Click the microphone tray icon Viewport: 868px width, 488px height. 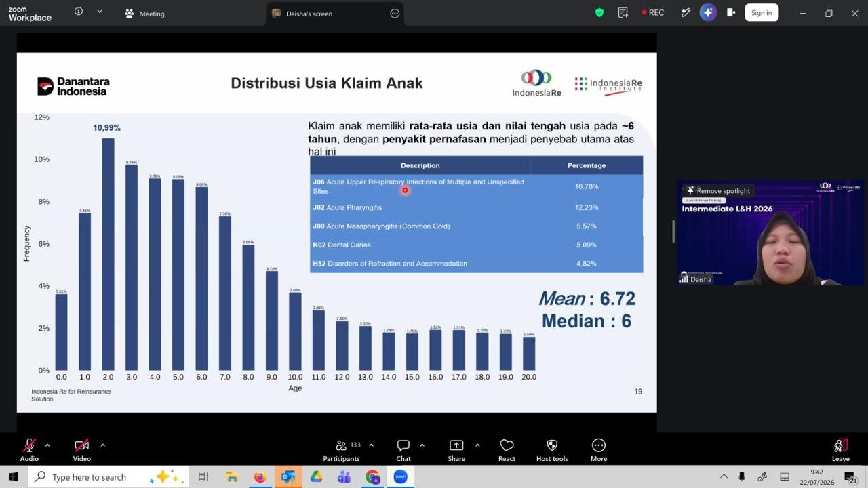742,477
